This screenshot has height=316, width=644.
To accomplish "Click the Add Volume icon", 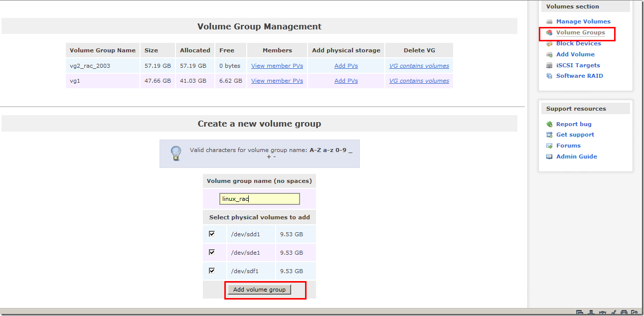I will tap(549, 54).
